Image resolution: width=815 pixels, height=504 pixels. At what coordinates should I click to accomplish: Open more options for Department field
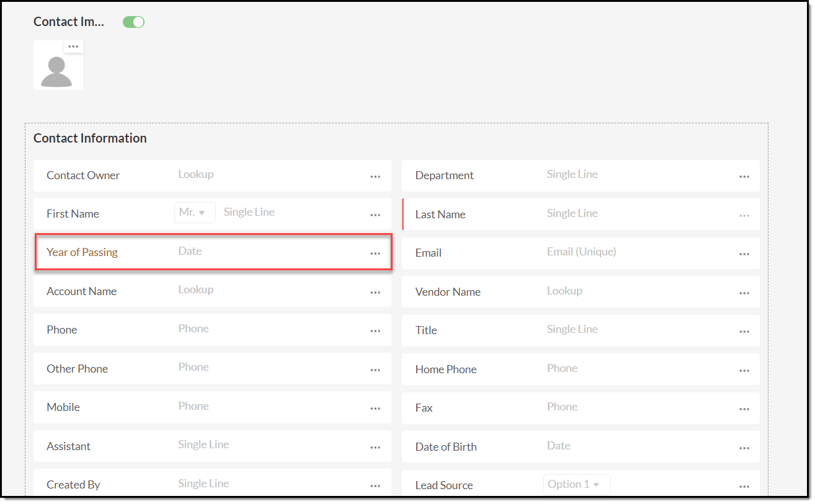tap(744, 177)
